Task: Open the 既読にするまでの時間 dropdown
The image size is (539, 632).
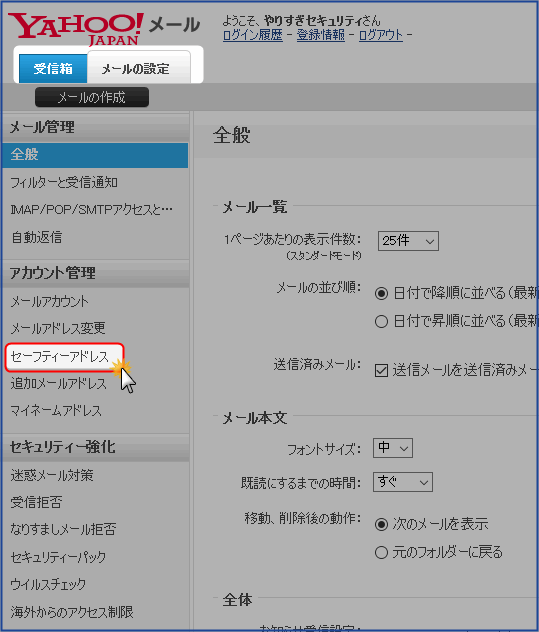Action: pos(403,482)
